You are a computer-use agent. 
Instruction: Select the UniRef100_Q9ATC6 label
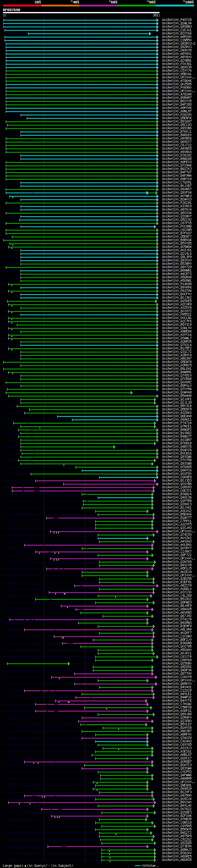177,470
